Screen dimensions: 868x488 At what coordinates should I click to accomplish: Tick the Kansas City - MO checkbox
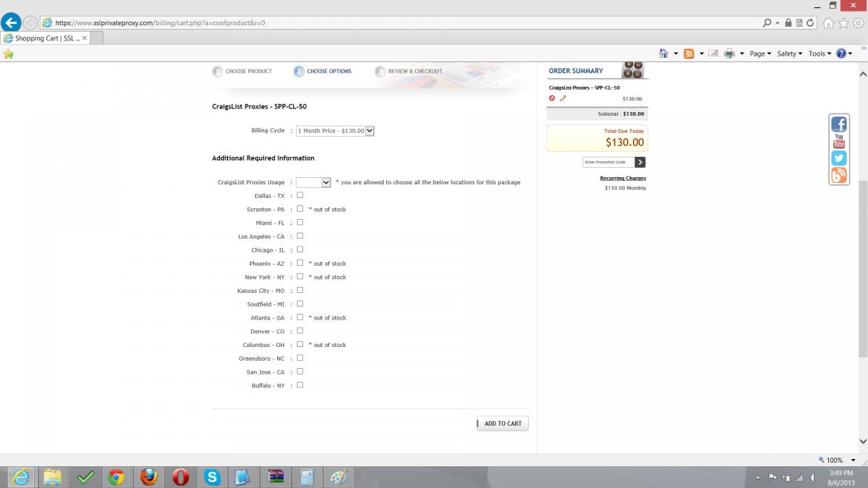click(x=300, y=290)
